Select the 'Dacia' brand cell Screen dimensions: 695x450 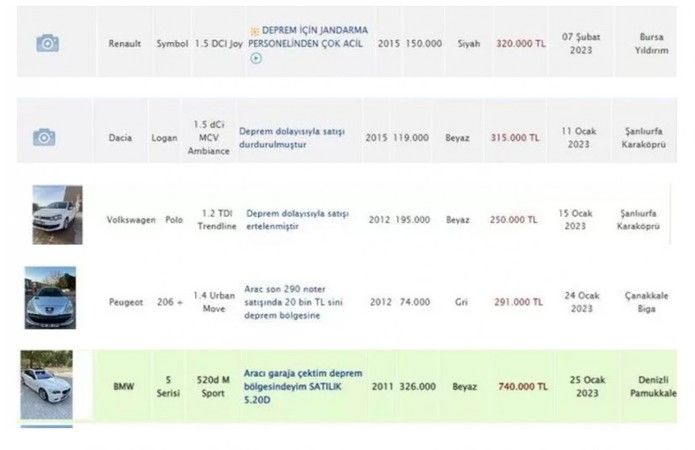(x=120, y=138)
